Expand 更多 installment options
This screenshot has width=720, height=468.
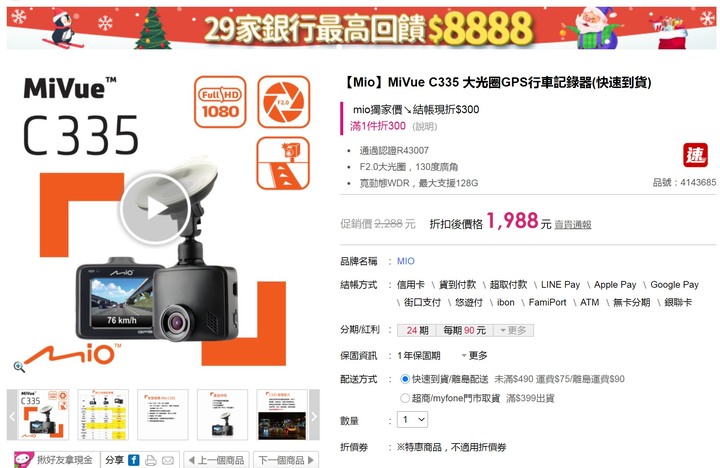[x=513, y=330]
